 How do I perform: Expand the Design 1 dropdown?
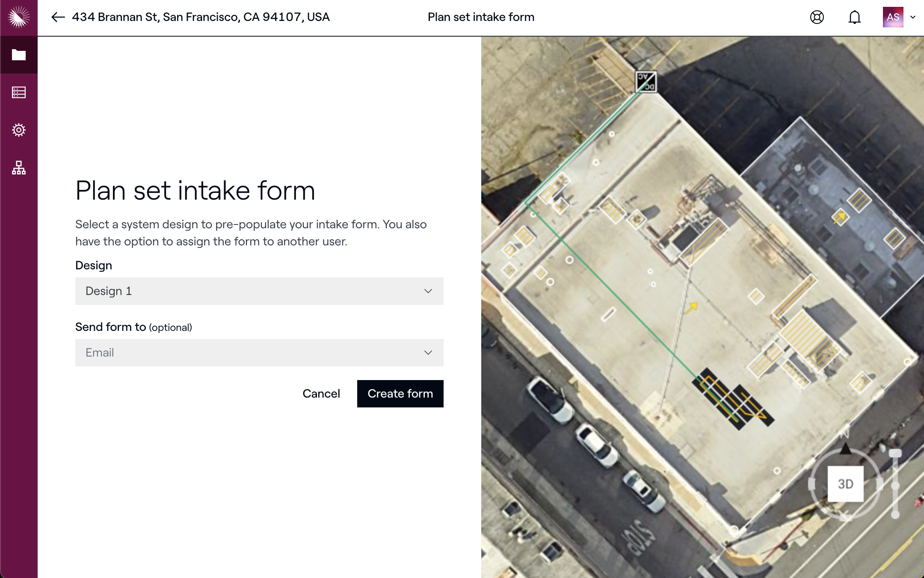point(259,291)
